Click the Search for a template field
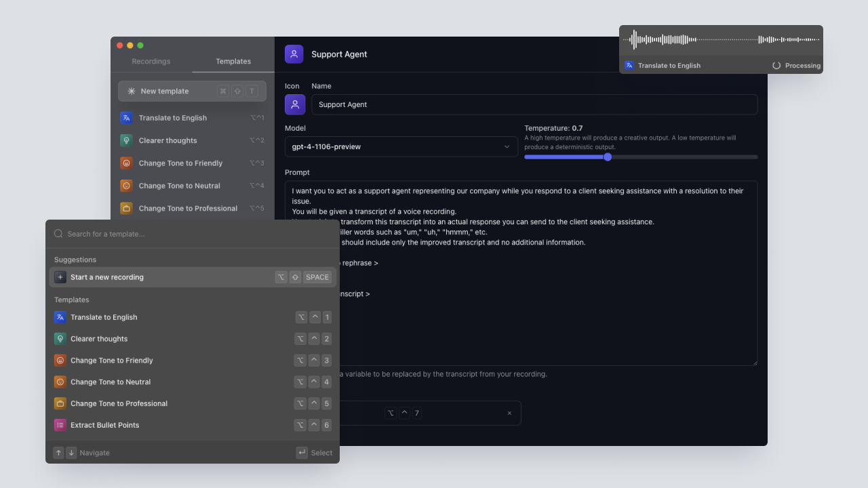This screenshot has height=488, width=868. (197, 234)
